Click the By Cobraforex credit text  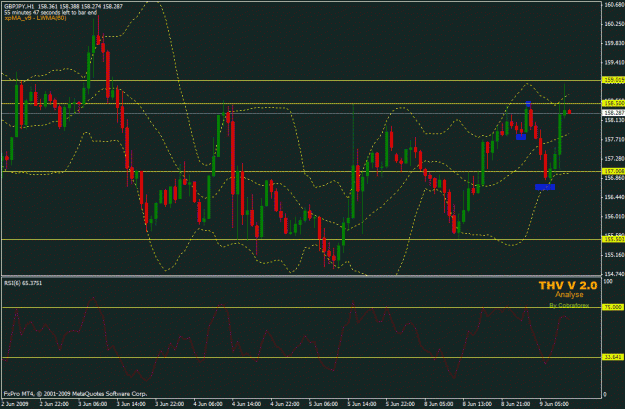click(x=569, y=305)
